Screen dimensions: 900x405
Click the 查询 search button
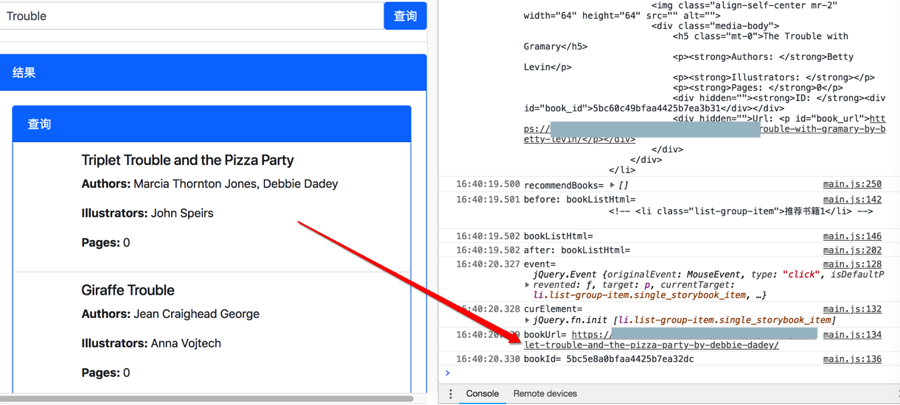tap(405, 16)
